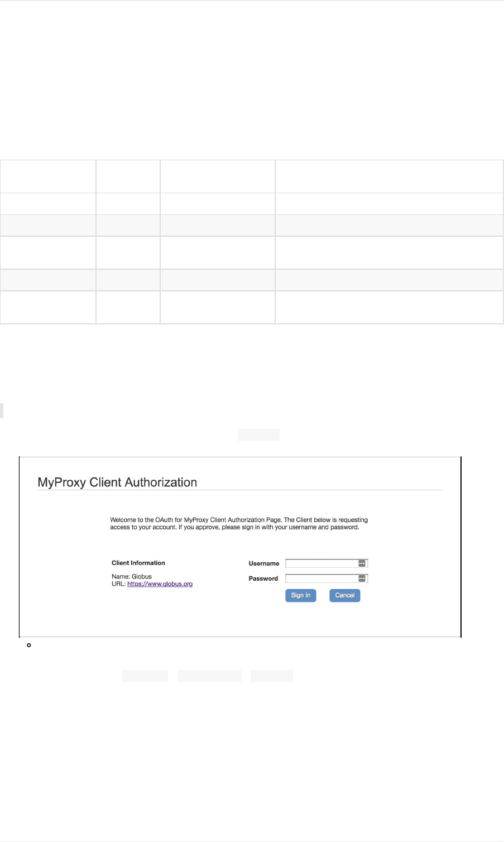Click the "MyProxy Client Authorization" heading
504x842 pixels.
pyautogui.click(x=117, y=482)
